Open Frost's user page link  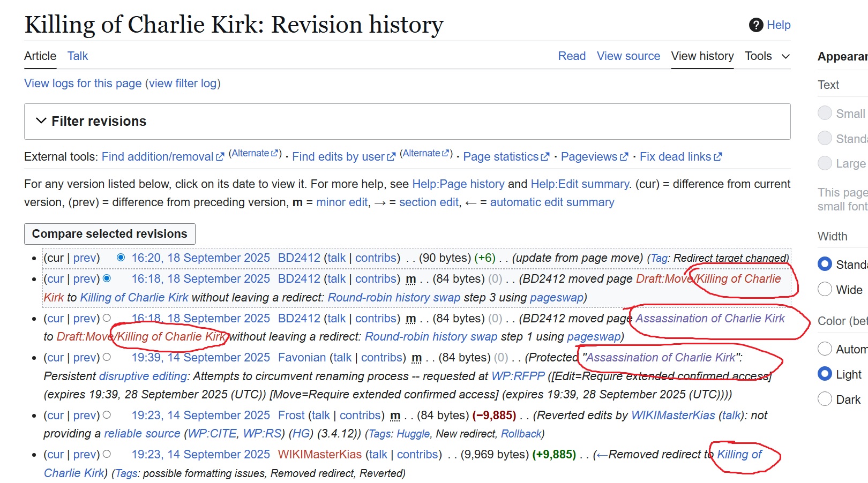tap(291, 416)
